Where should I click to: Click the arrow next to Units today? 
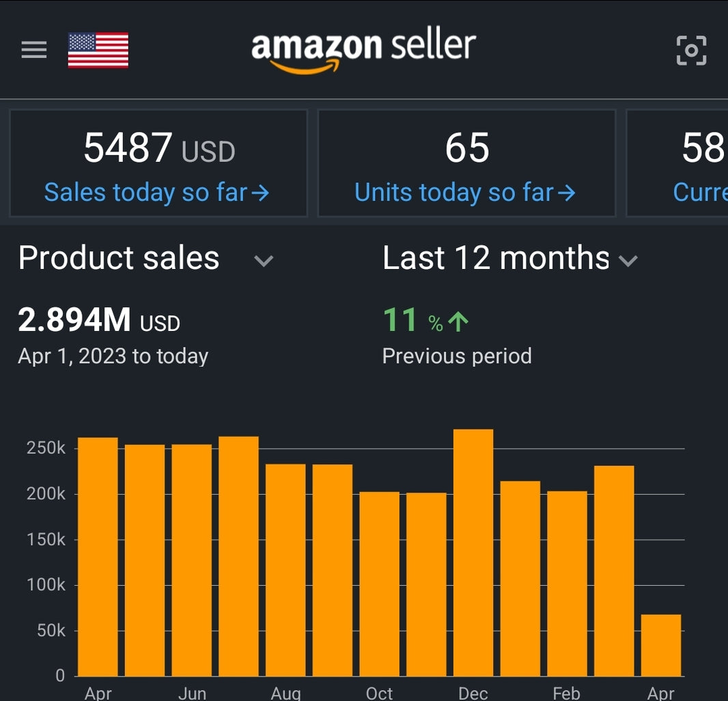(x=566, y=193)
